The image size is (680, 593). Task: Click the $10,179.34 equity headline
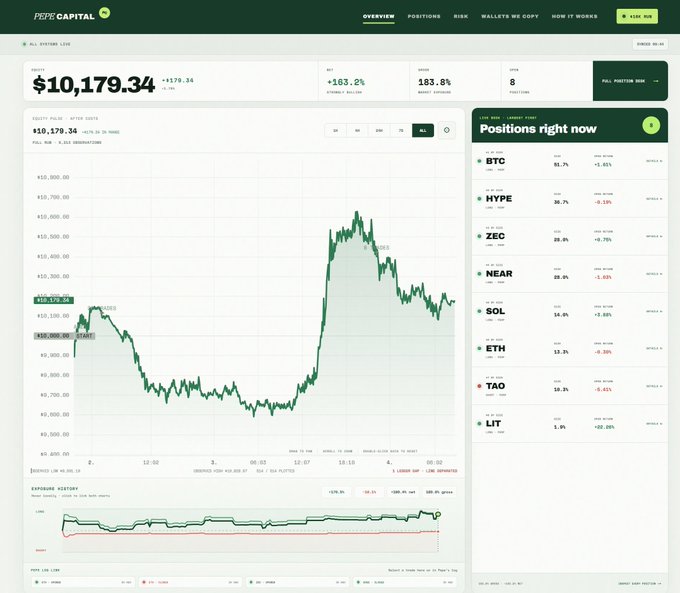tap(94, 84)
